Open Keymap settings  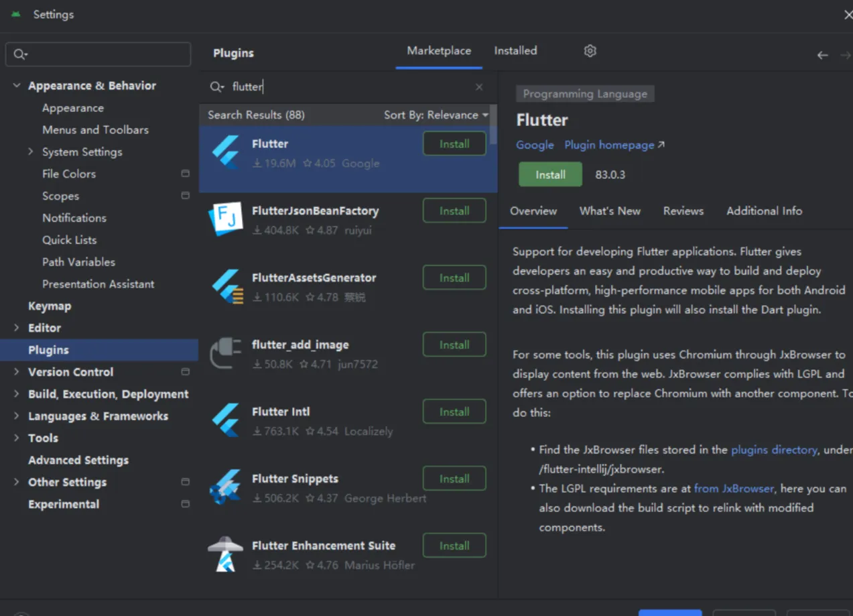50,306
